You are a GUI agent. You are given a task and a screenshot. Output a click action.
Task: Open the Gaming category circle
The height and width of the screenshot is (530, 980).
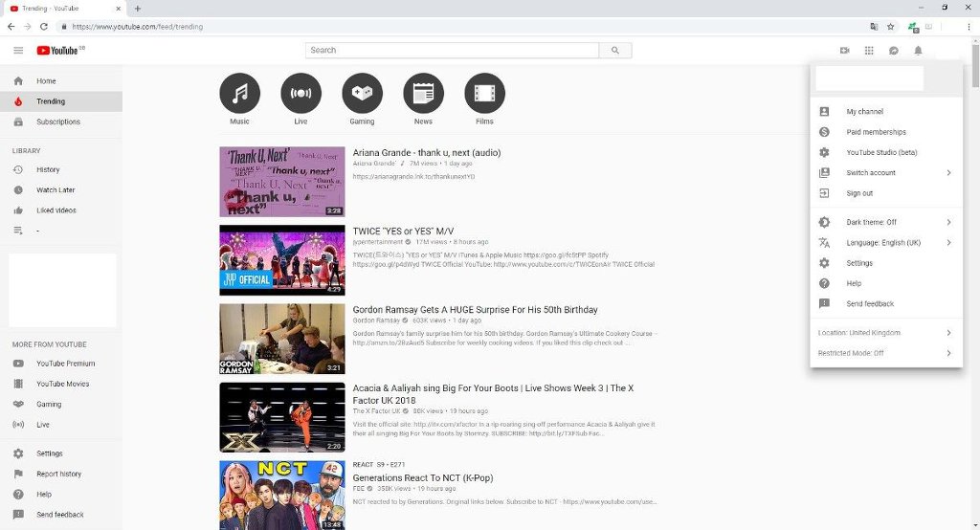coord(362,93)
